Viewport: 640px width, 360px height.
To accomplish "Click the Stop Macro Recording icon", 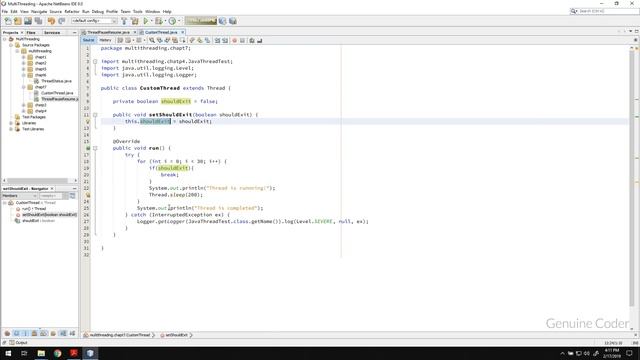I will point(242,40).
